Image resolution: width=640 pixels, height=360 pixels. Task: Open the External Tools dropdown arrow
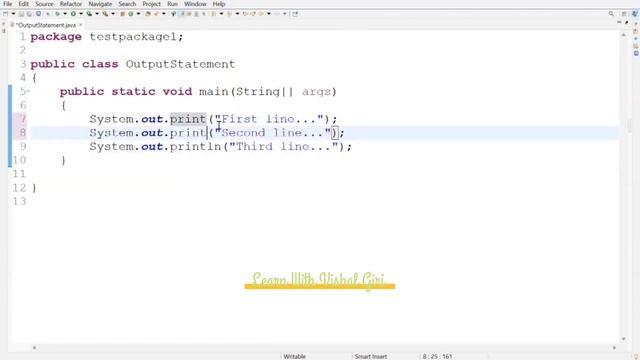(x=113, y=14)
